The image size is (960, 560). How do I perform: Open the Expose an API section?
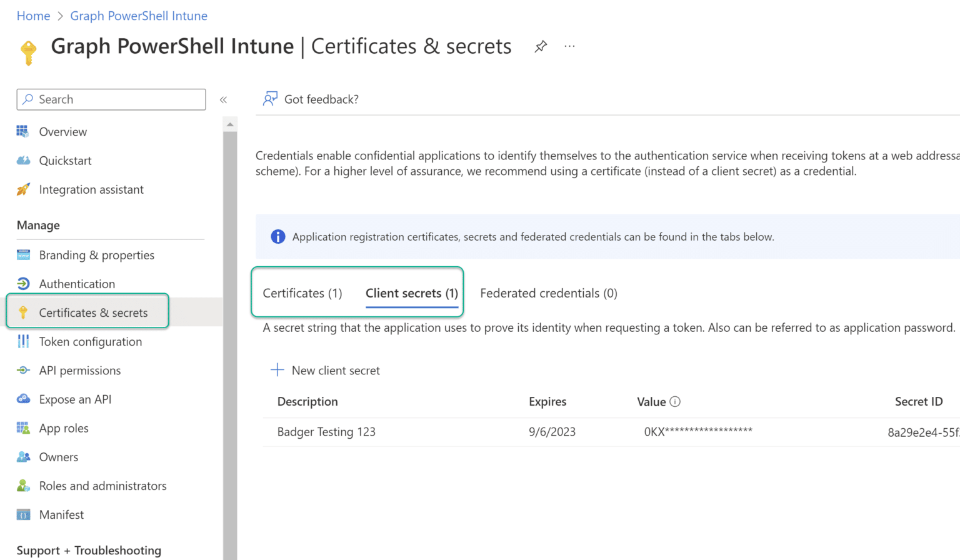click(x=75, y=399)
